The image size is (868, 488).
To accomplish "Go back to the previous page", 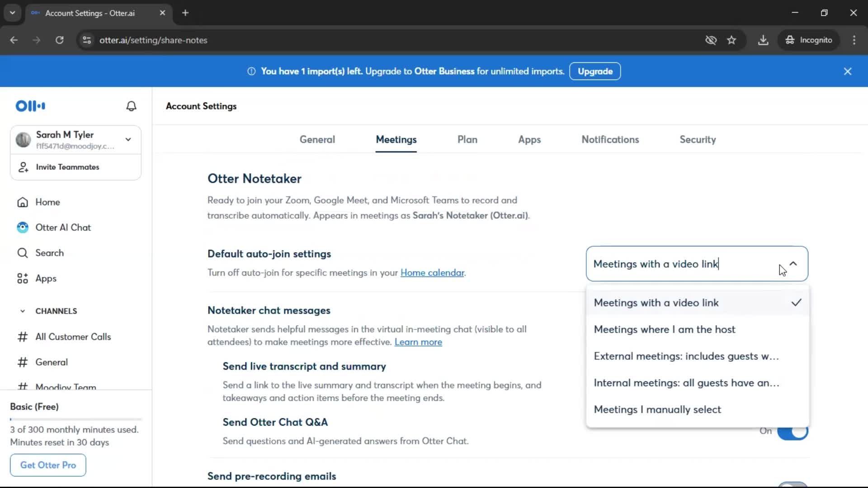I will point(14,40).
